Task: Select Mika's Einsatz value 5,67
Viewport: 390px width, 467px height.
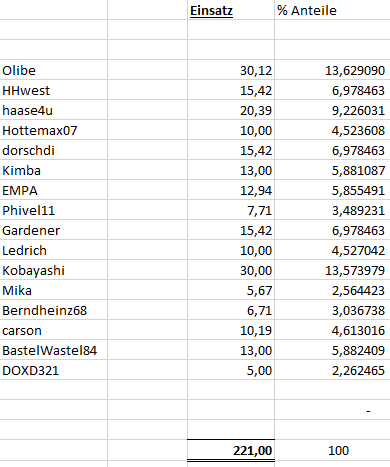Action: click(x=231, y=290)
